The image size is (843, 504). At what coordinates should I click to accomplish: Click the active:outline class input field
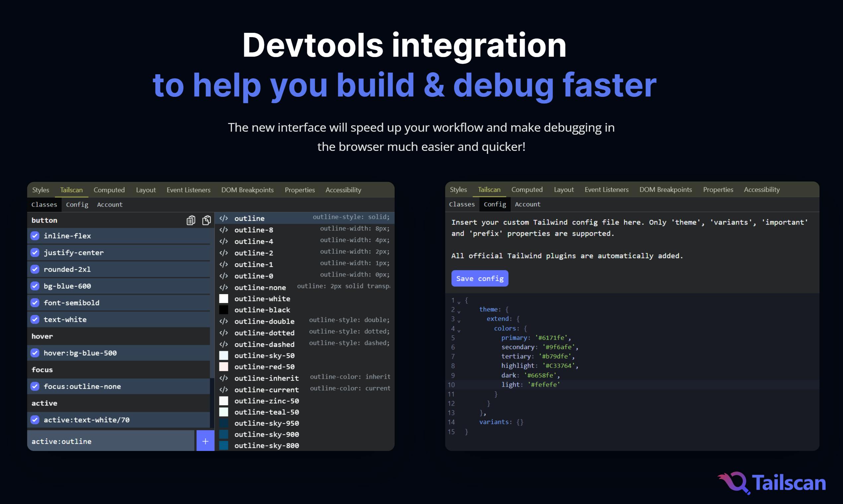point(111,441)
